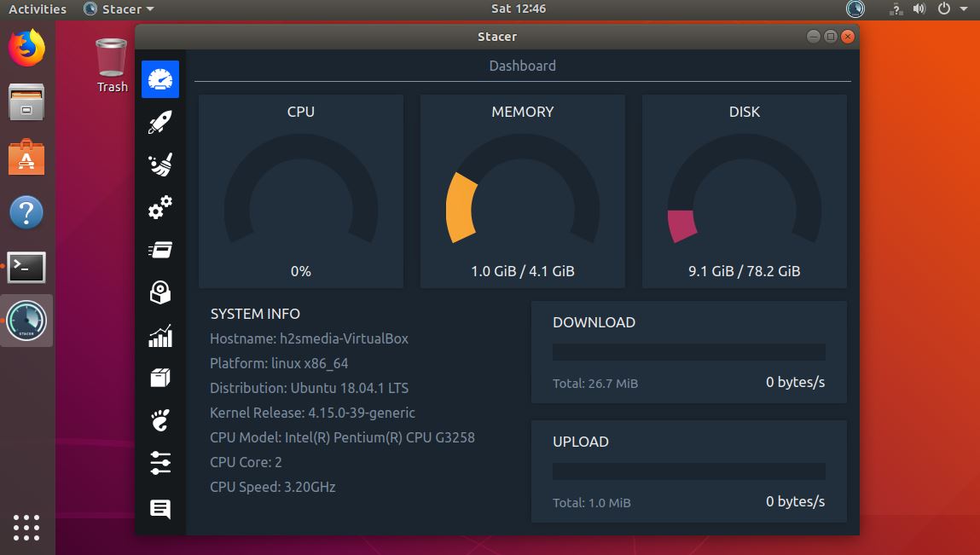Open the Trash on the desktop

[x=111, y=58]
